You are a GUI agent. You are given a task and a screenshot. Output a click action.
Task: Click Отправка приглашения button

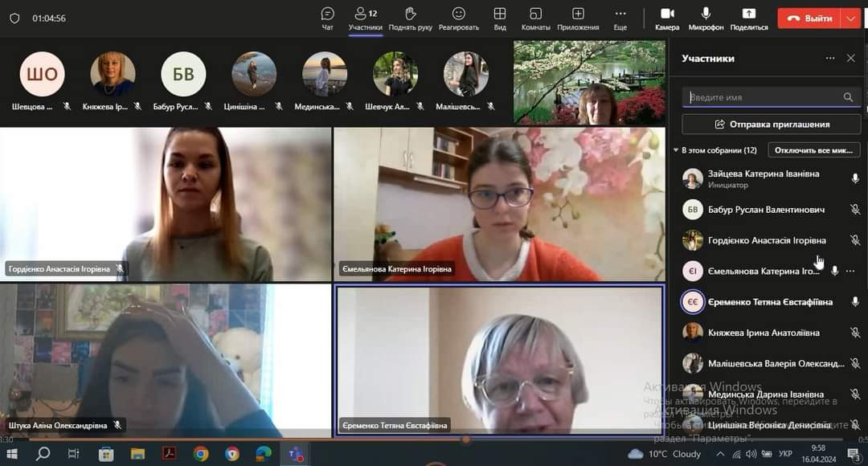771,124
